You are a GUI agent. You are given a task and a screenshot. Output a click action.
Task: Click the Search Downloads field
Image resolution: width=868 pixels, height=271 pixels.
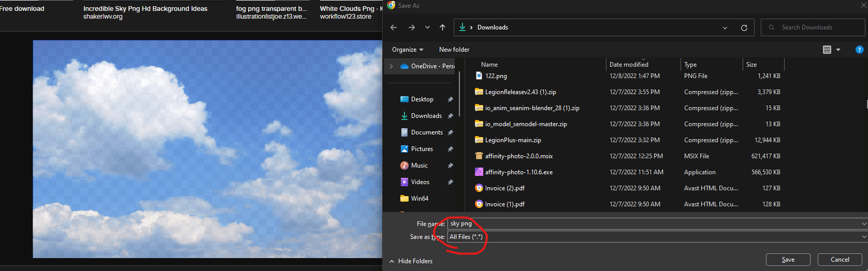tap(813, 27)
